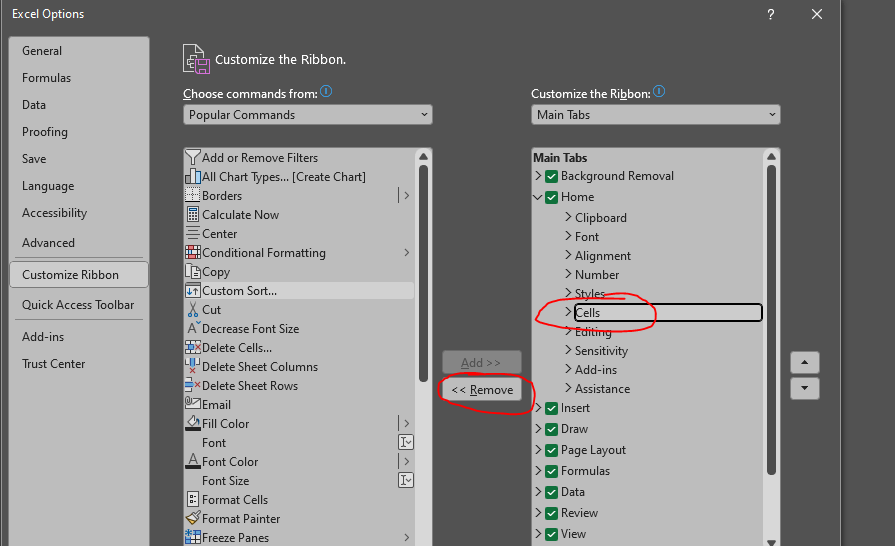The height and width of the screenshot is (546, 895).
Task: Click the Add or Remove Filters funnel icon
Action: [193, 157]
